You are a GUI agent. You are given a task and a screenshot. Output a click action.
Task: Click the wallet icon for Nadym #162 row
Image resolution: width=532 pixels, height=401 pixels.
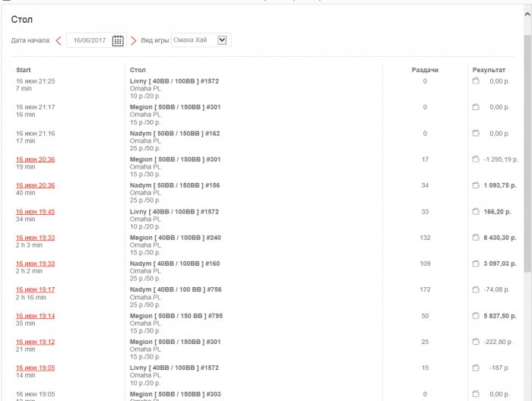tap(476, 133)
